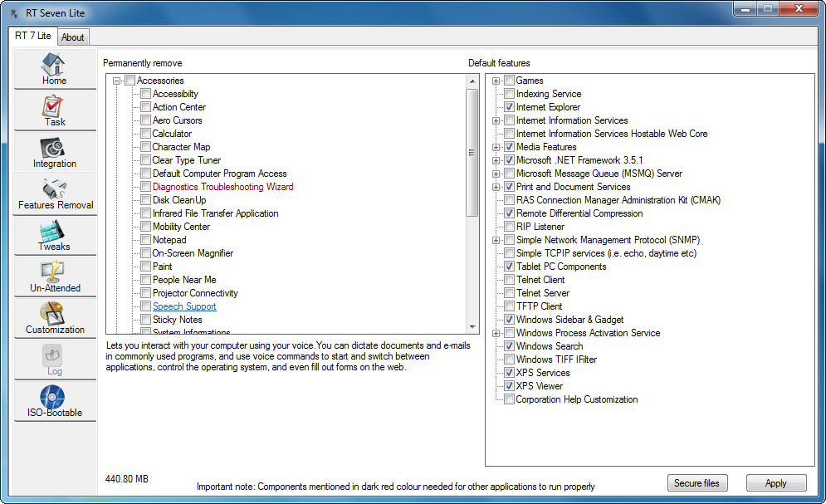Enable the TFTP Client feature
The image size is (826, 504).
(510, 306)
